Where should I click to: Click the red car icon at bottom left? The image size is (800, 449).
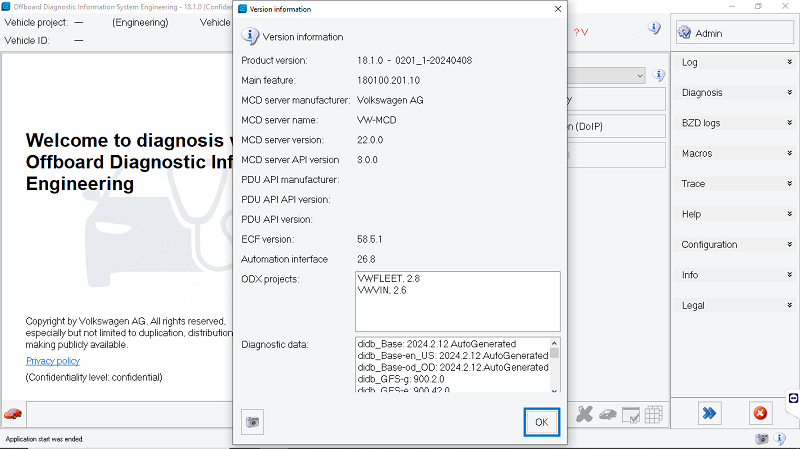[x=13, y=414]
